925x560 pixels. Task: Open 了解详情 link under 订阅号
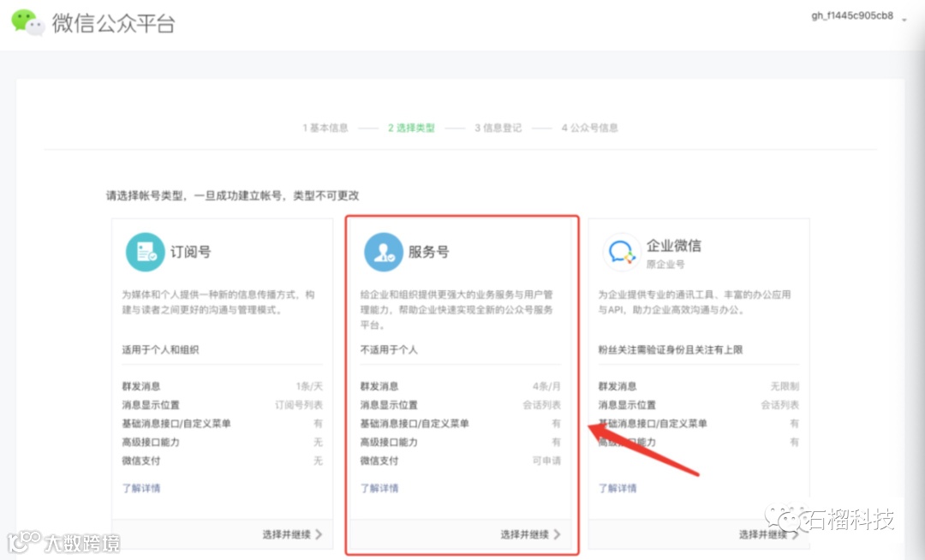pos(141,488)
